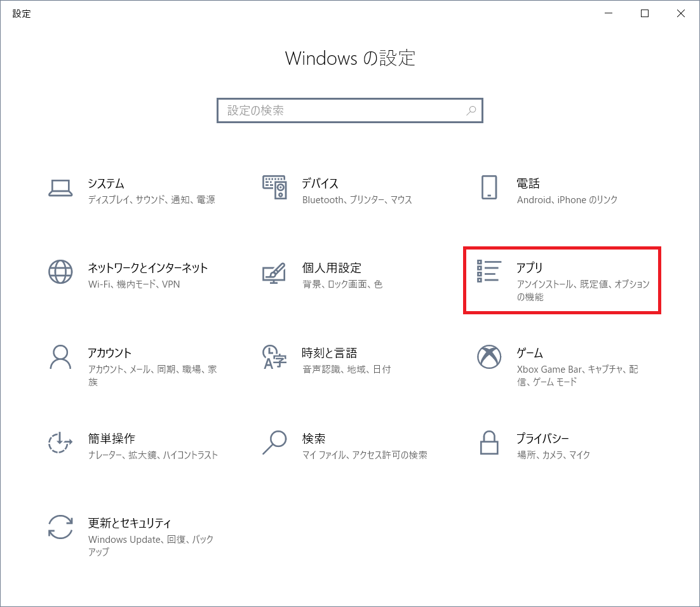The image size is (700, 607).
Task: Click the 簡単操作 accessibility icon
Action: tap(60, 443)
